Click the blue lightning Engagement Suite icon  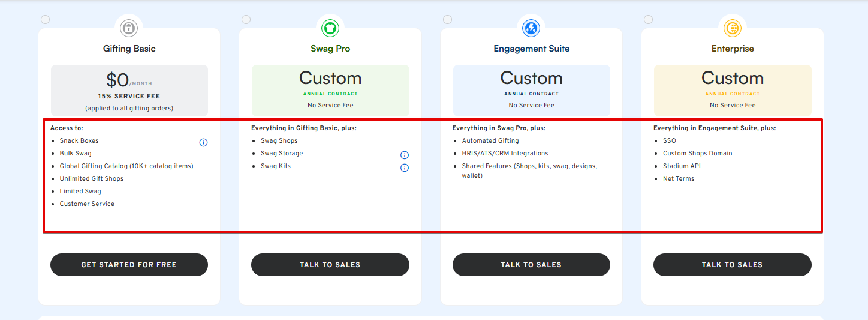pos(531,28)
